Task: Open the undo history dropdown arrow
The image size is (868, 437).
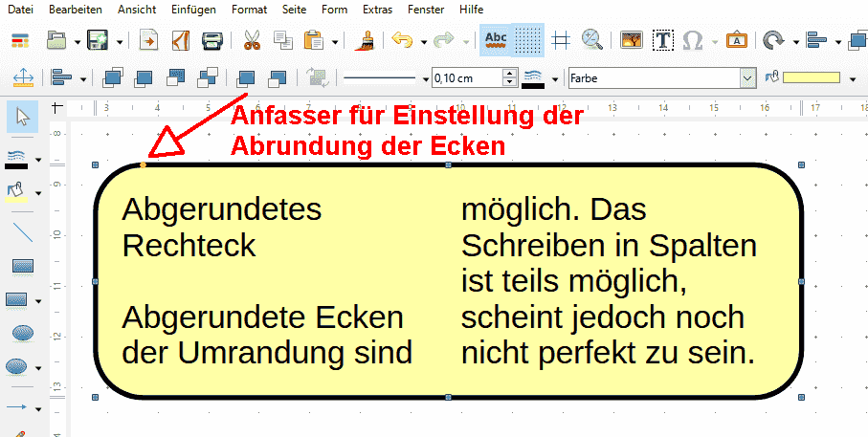Action: point(420,41)
